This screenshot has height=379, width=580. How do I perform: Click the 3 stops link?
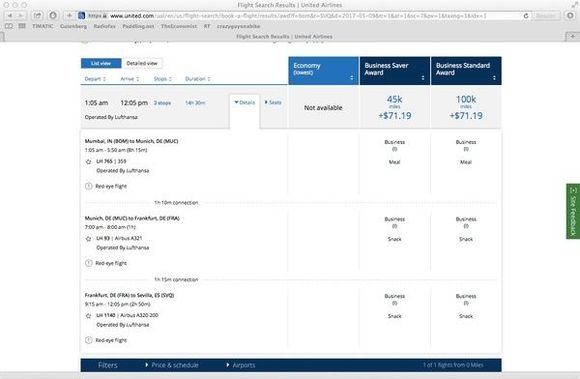pyautogui.click(x=162, y=103)
